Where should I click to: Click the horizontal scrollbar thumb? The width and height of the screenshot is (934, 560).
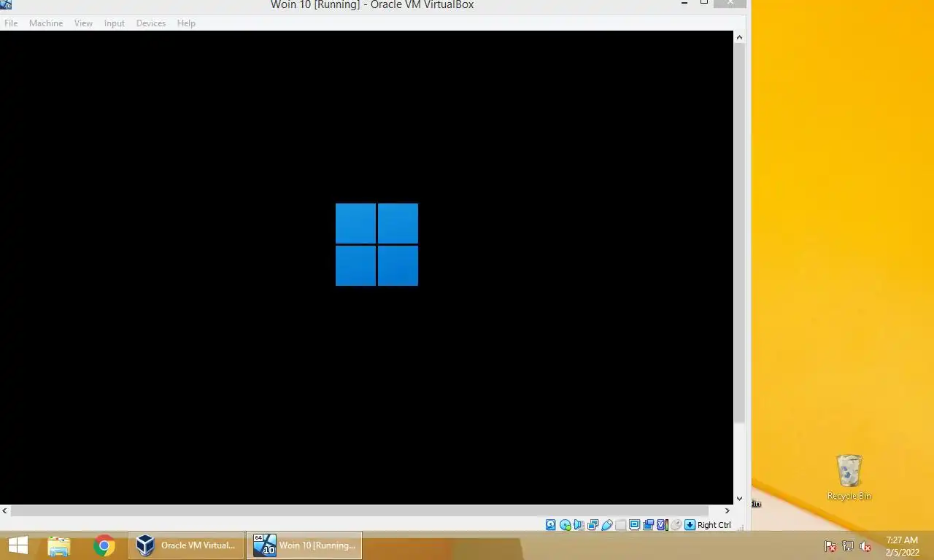[x=359, y=510]
